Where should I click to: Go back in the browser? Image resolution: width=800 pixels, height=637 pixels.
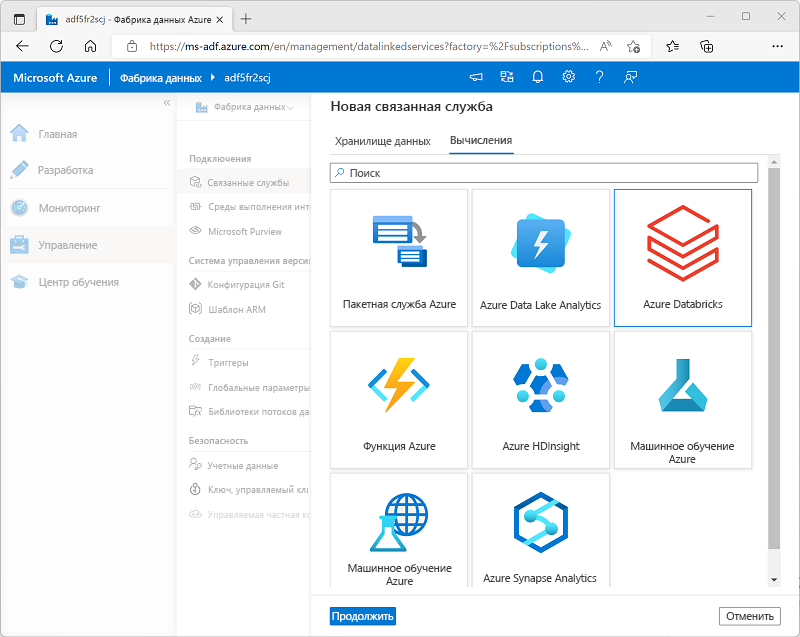point(22,46)
